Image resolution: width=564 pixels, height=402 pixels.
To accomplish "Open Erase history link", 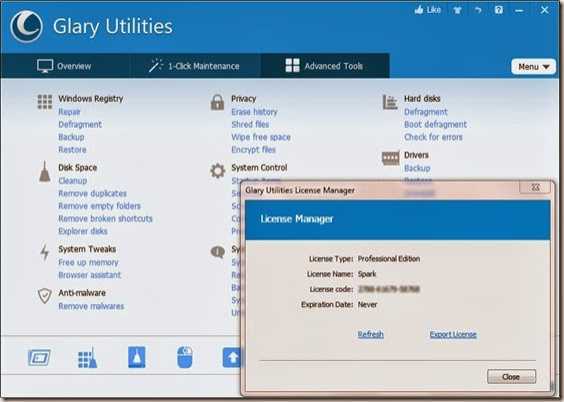I will tap(254, 112).
